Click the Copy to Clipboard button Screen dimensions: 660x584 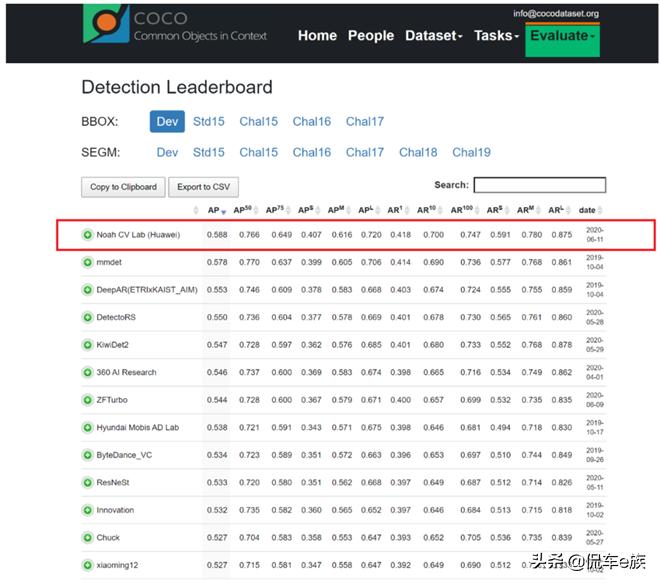pyautogui.click(x=123, y=187)
